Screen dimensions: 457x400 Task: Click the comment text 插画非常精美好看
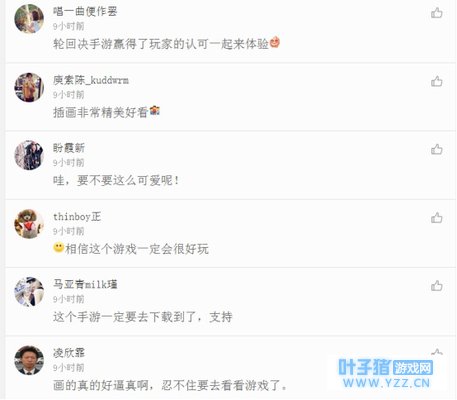click(100, 113)
